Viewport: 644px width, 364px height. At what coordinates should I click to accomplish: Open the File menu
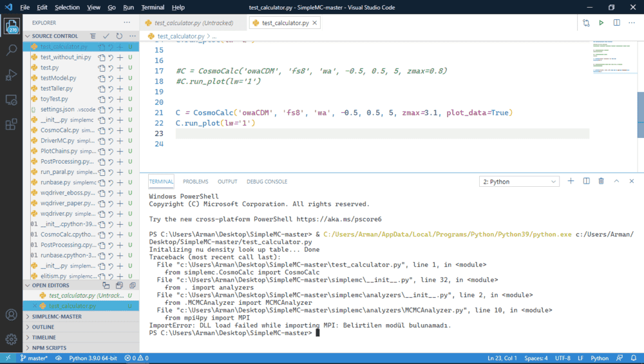tap(24, 7)
